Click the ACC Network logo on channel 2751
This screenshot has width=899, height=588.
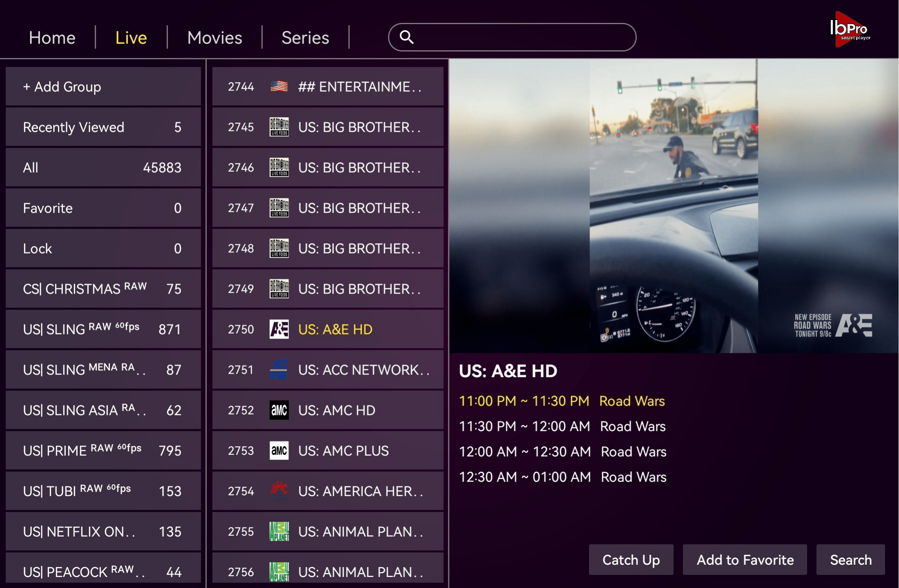point(279,370)
